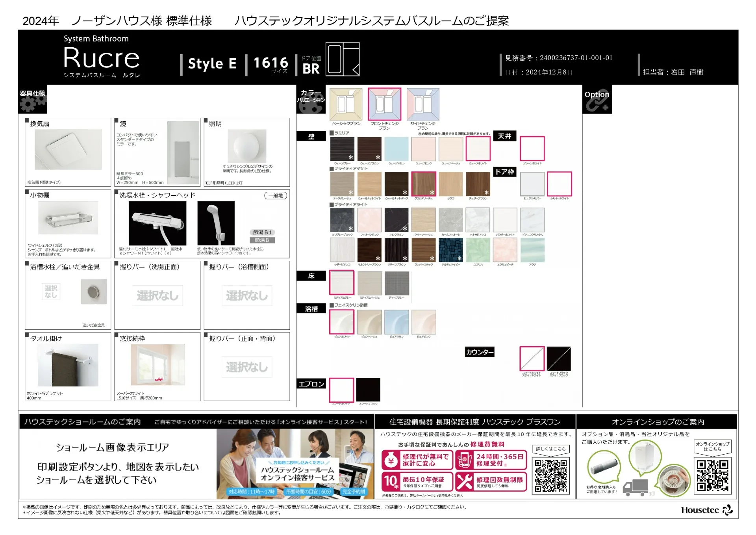Image resolution: width=756 pixels, height=535 pixels.
Task: Select the スマートホワイト apron swatch
Action: tap(341, 390)
